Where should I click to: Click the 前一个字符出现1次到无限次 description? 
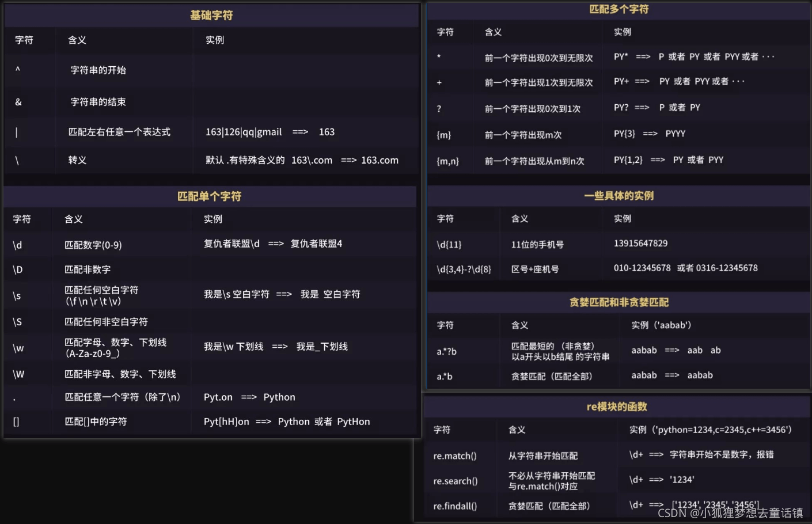coord(538,83)
